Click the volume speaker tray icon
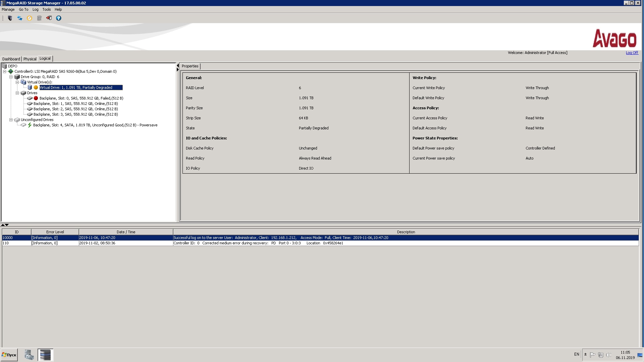 tap(608, 355)
